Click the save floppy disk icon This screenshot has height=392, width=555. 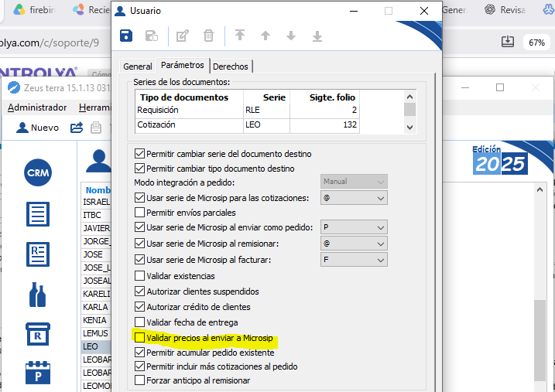tap(126, 36)
